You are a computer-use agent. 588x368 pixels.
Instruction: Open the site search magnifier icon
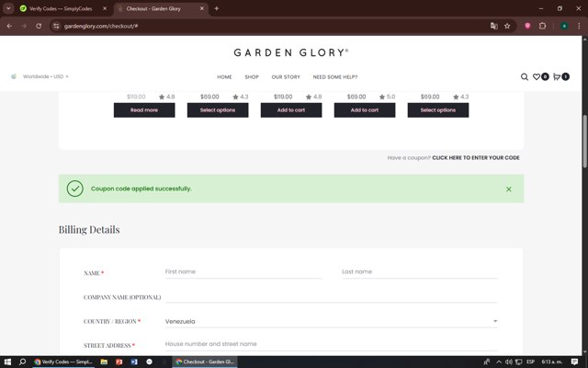[525, 77]
